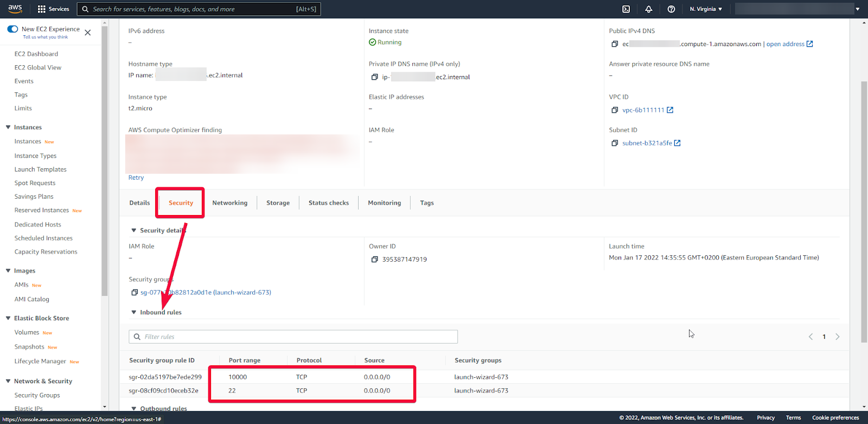Copy the Private IP DNS name
868x424 pixels.
point(374,77)
